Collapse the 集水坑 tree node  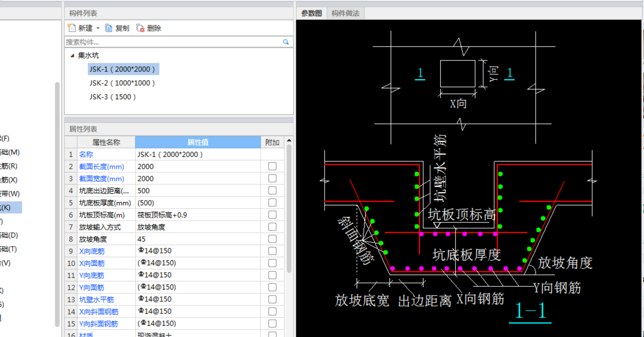tap(72, 55)
